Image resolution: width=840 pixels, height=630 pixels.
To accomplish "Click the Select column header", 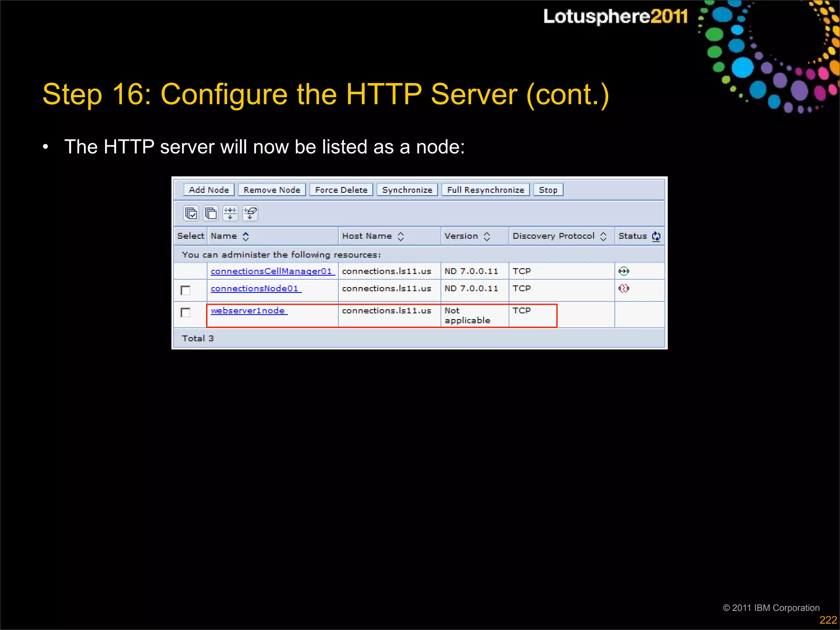I will pos(191,236).
